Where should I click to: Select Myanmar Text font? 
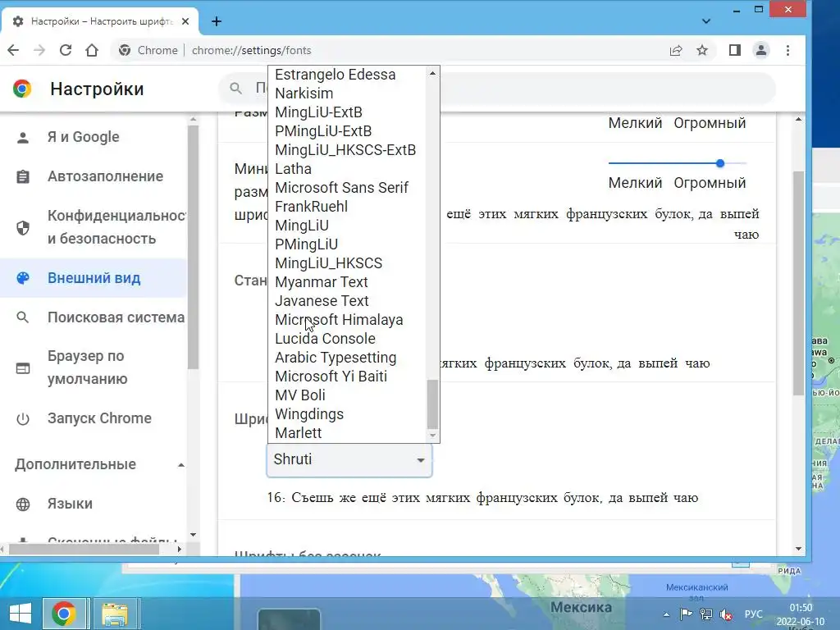click(347, 282)
